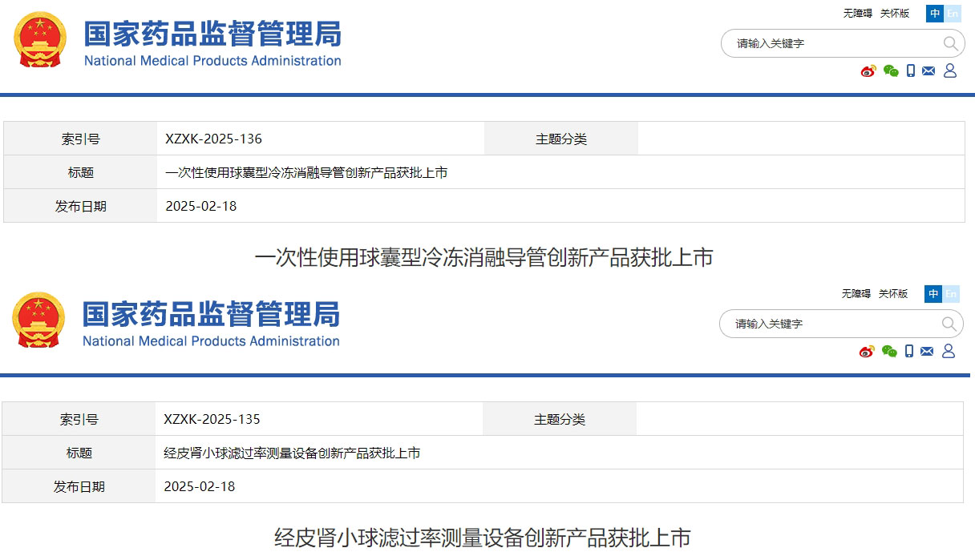Open 关怀版 link in lower header
The image size is (975, 560).
click(x=893, y=294)
